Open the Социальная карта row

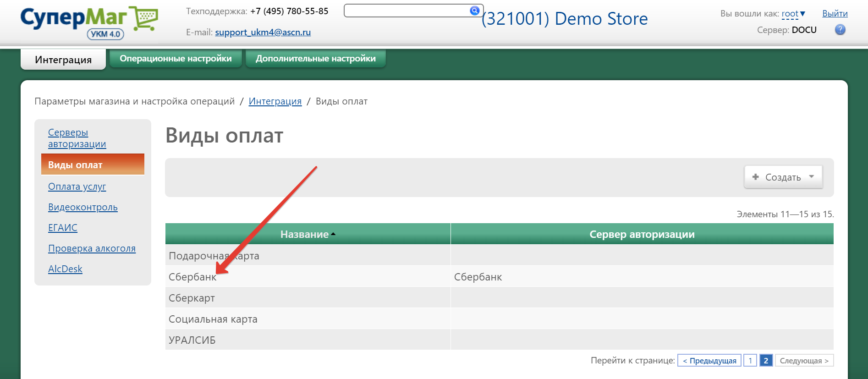(500, 319)
